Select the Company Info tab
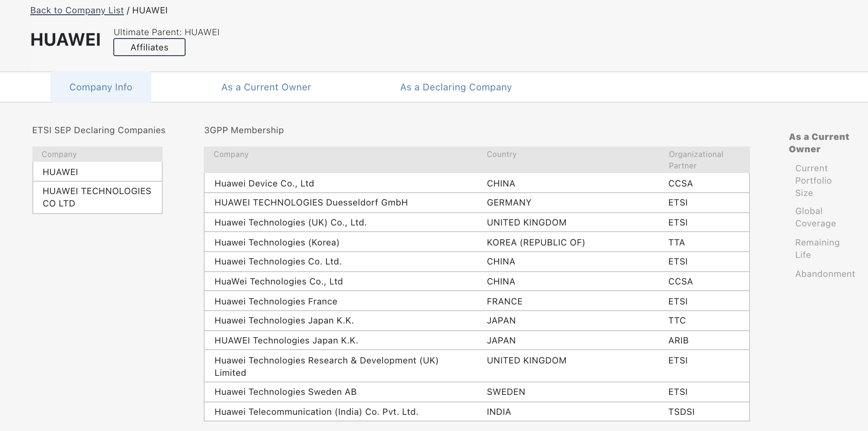This screenshot has width=868, height=431. [101, 87]
